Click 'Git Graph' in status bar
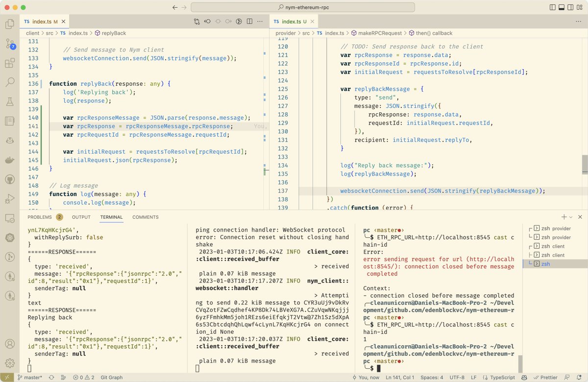This screenshot has height=382, width=588. pos(111,378)
